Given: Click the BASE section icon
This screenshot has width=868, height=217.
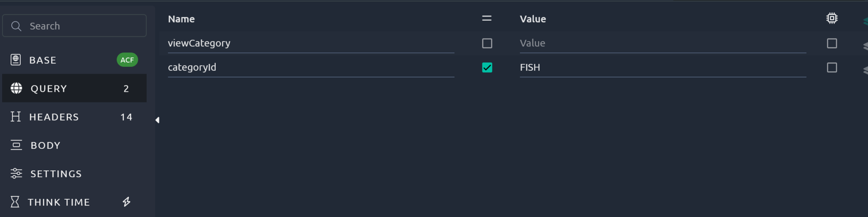Looking at the screenshot, I should click(16, 60).
